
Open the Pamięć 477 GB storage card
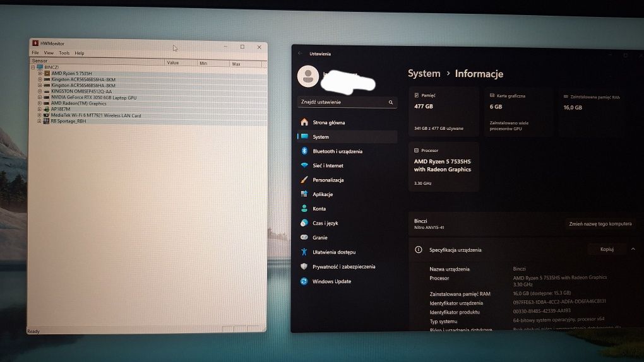click(x=444, y=111)
